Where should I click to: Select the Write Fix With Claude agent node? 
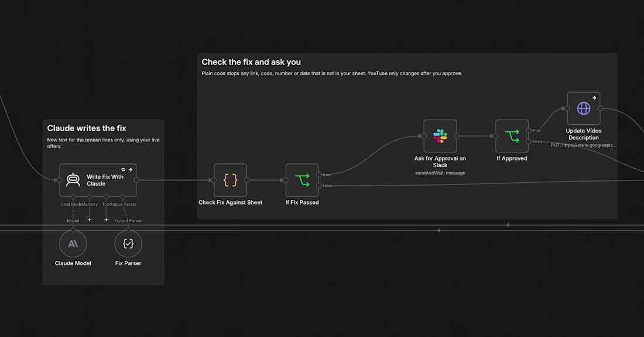coord(98,180)
